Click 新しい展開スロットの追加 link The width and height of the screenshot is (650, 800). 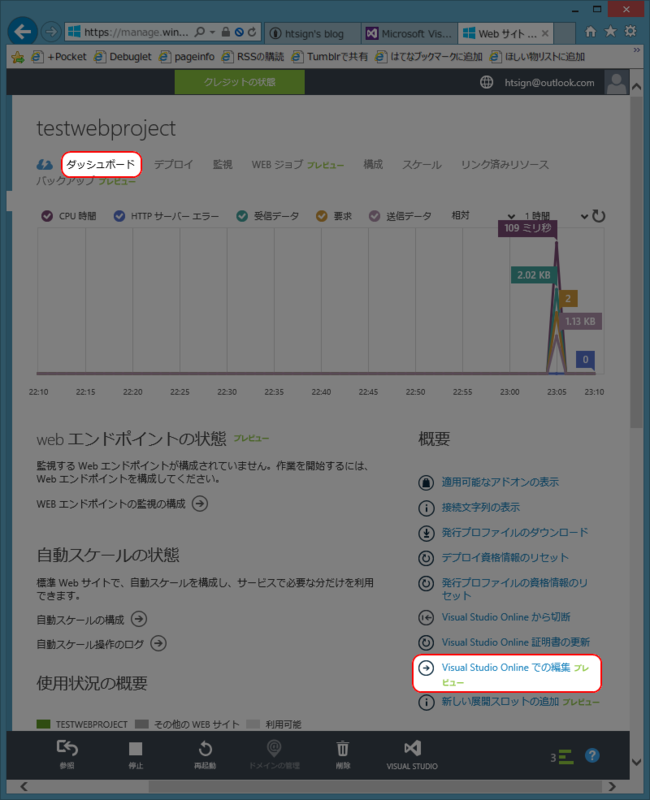[500, 702]
